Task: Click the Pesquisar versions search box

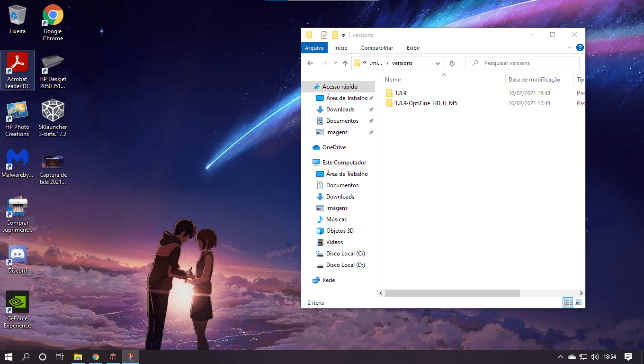Action: coord(522,63)
